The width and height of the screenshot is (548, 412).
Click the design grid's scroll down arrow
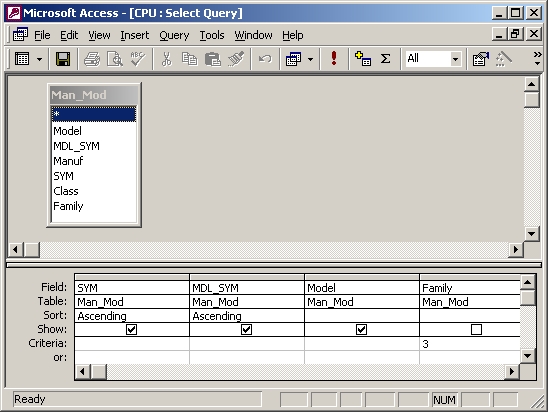tap(527, 356)
